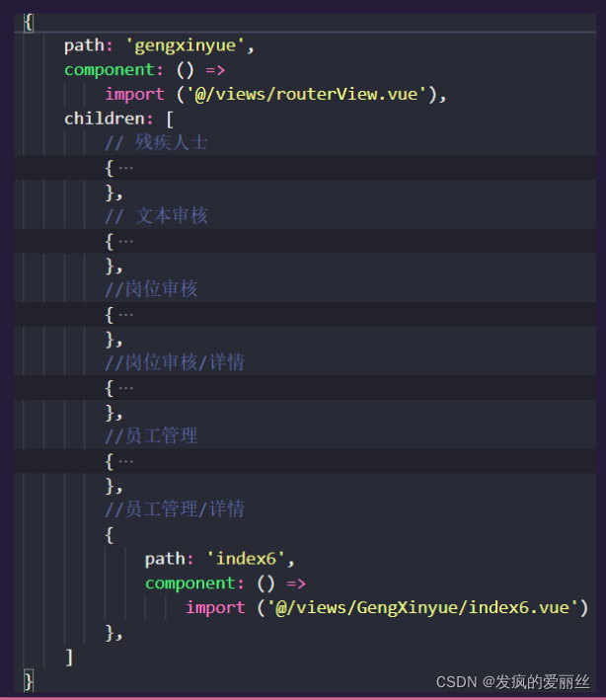Screen dimensions: 606x700
Task: Click the 'index6' path string
Action: 246,559
